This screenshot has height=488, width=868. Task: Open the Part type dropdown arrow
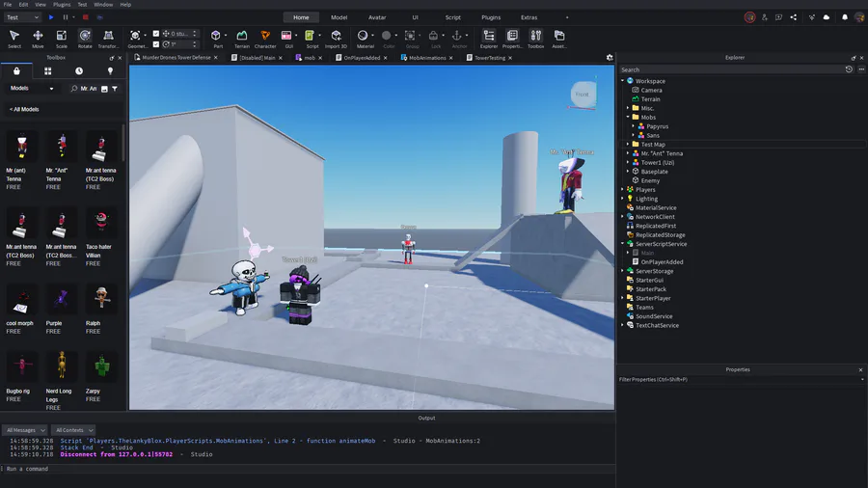tap(226, 36)
